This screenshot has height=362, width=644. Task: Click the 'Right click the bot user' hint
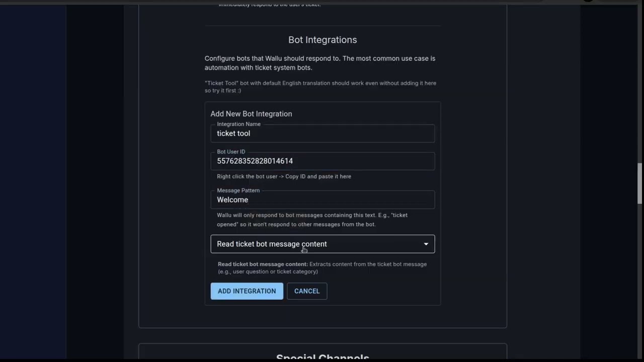[284, 176]
